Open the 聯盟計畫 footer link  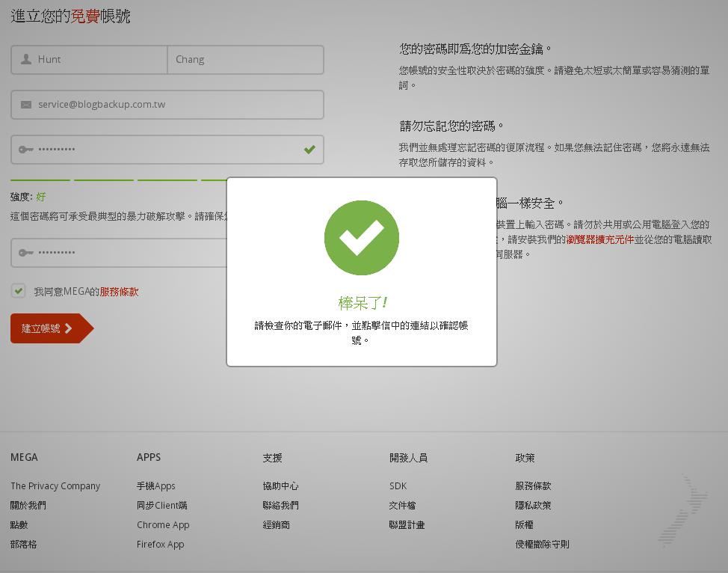point(407,524)
